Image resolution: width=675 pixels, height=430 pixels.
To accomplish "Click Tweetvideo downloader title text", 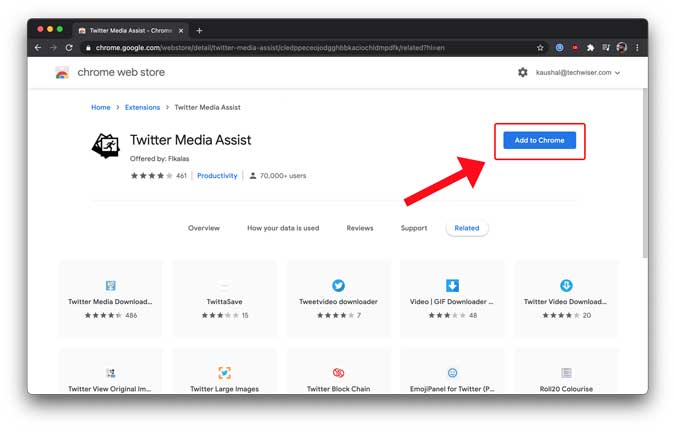I will pos(338,302).
